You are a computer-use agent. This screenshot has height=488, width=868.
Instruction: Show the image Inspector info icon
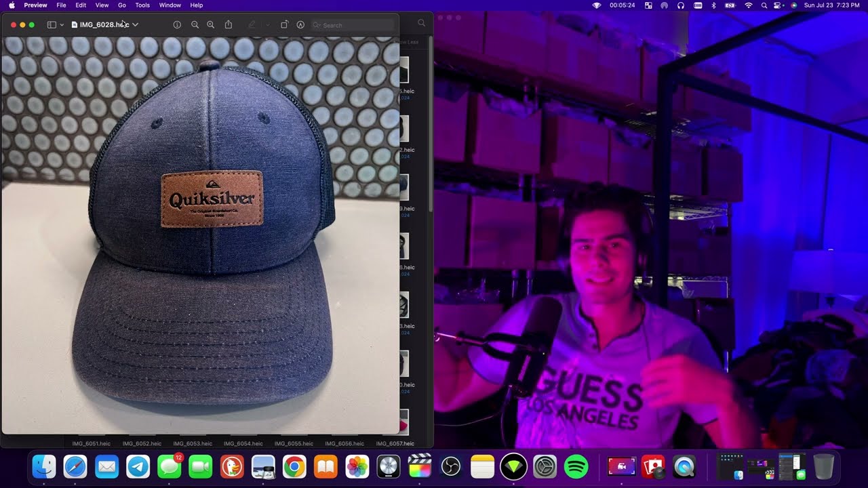click(177, 25)
